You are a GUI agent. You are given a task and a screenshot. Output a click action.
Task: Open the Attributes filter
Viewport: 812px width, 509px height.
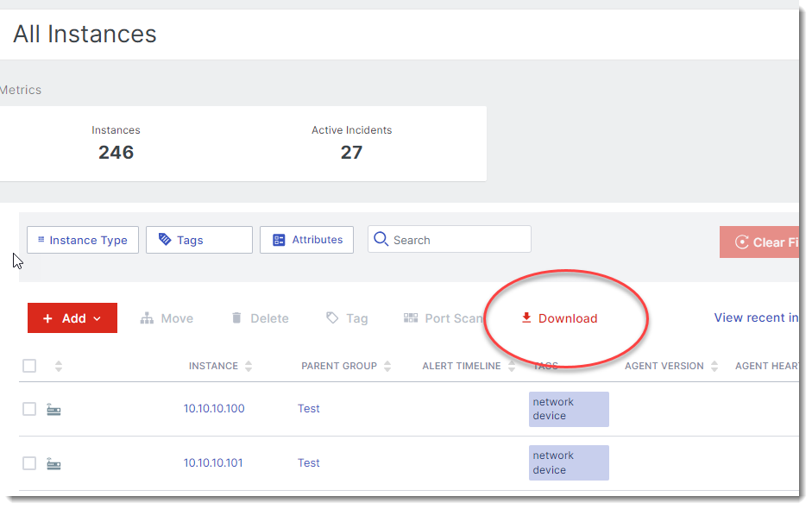point(306,240)
